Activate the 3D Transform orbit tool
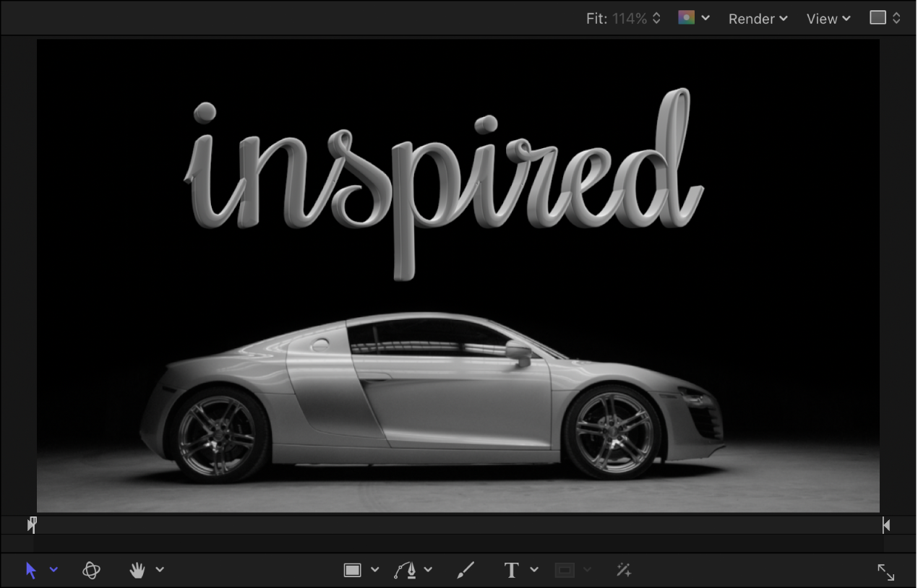918x588 pixels. click(91, 570)
